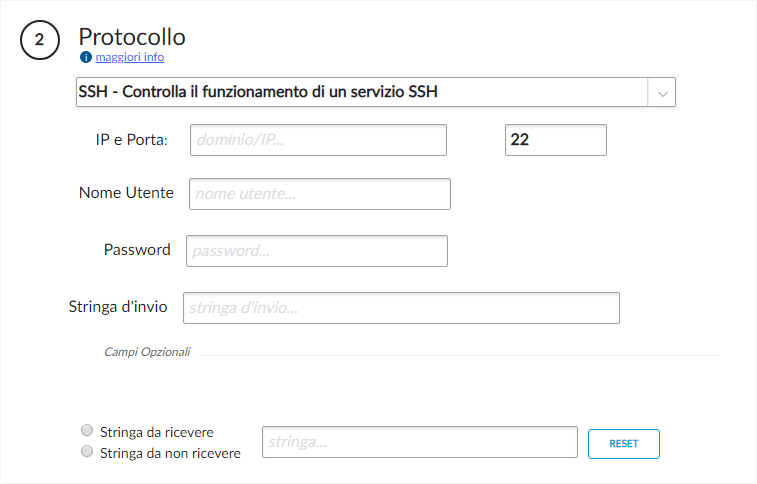Open the SSH protocol dropdown

pos(362,92)
